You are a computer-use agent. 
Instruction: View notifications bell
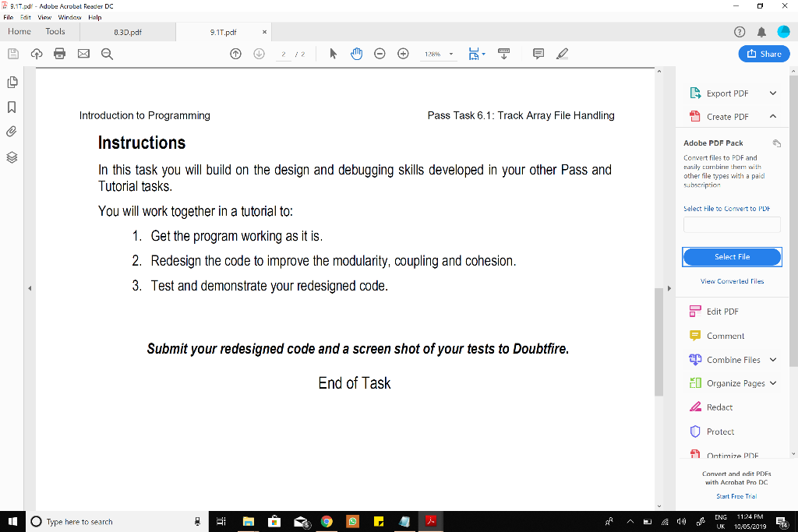coord(761,32)
